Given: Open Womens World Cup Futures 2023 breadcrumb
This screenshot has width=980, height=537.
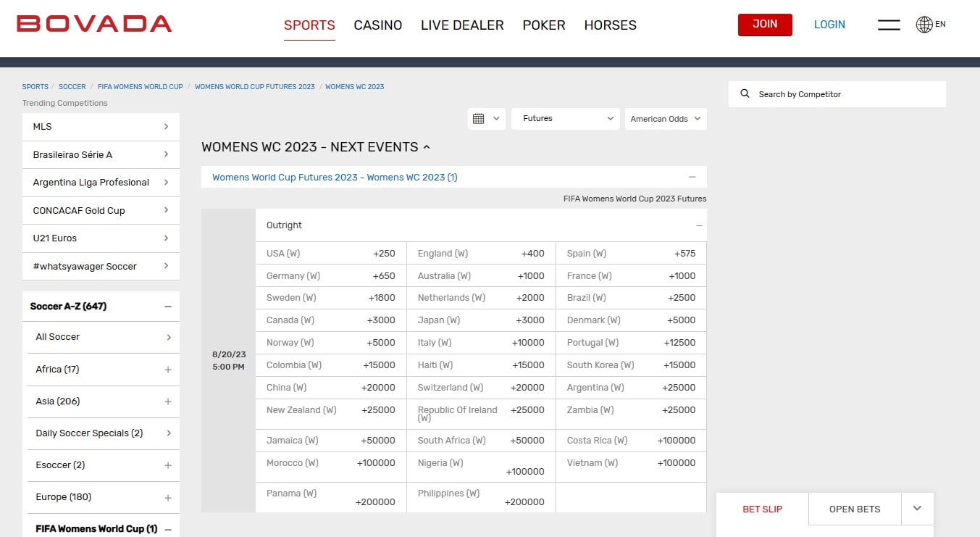Looking at the screenshot, I should 255,86.
